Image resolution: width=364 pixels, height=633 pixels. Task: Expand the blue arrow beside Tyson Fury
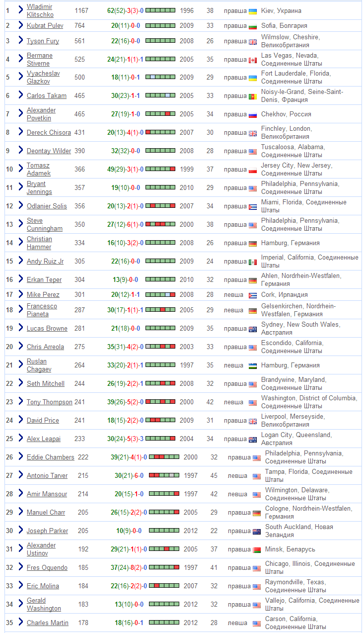click(20, 40)
